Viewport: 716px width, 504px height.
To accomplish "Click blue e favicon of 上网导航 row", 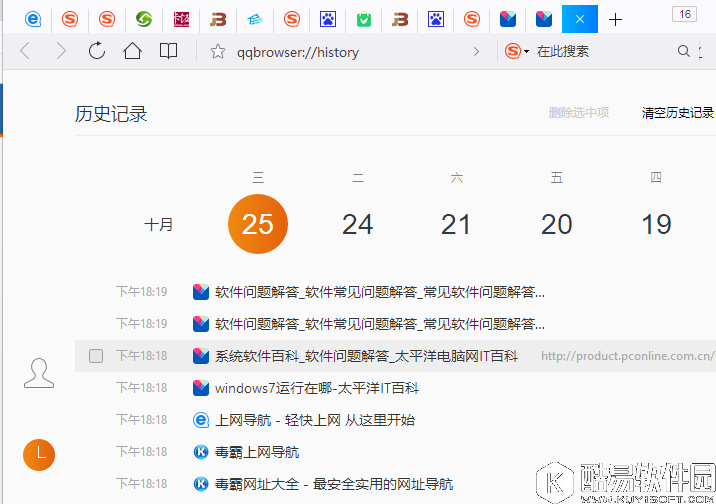I will click(201, 420).
